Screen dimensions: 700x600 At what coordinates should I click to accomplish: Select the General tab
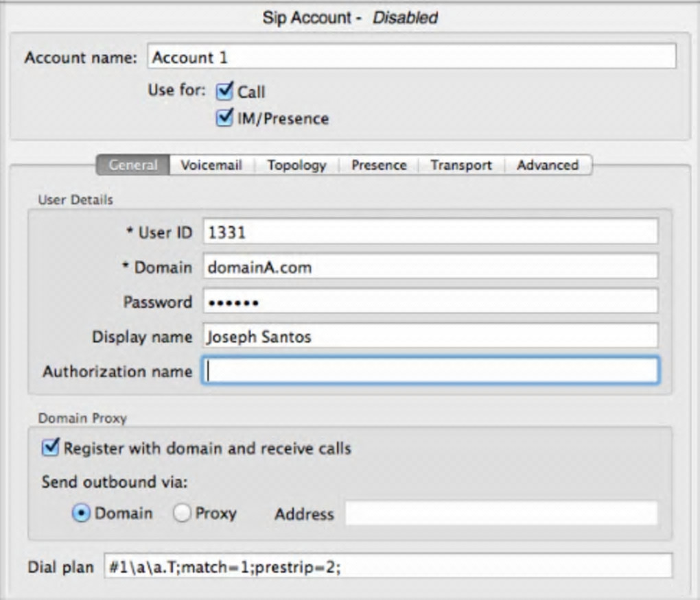(x=133, y=165)
